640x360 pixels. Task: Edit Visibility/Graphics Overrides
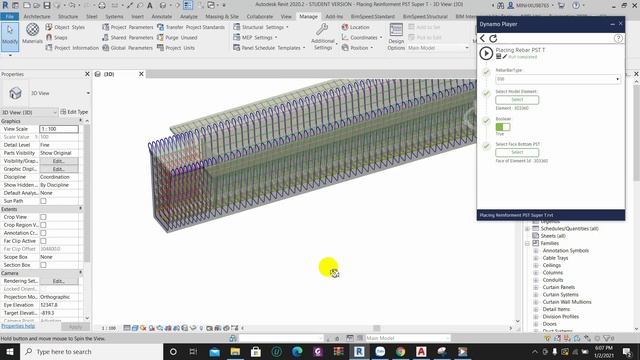(x=59, y=161)
